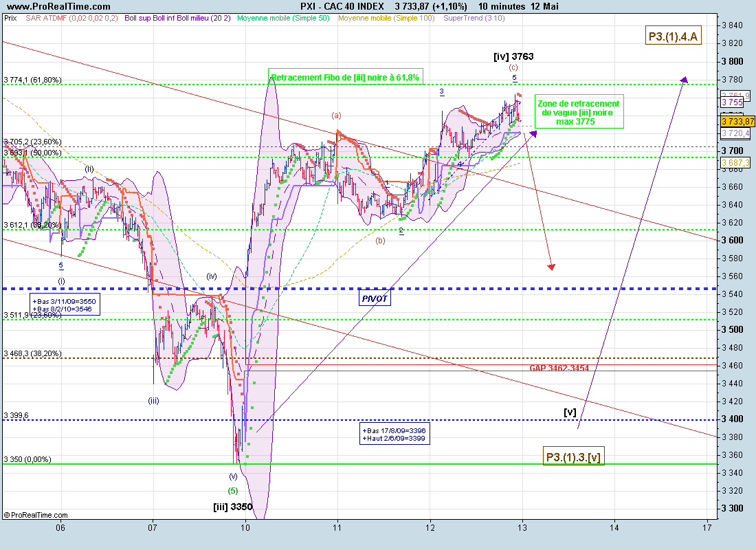The image size is (756, 550).
Task: Click the 'Moyenne mobile (Simple 50)' label
Action: [x=283, y=19]
